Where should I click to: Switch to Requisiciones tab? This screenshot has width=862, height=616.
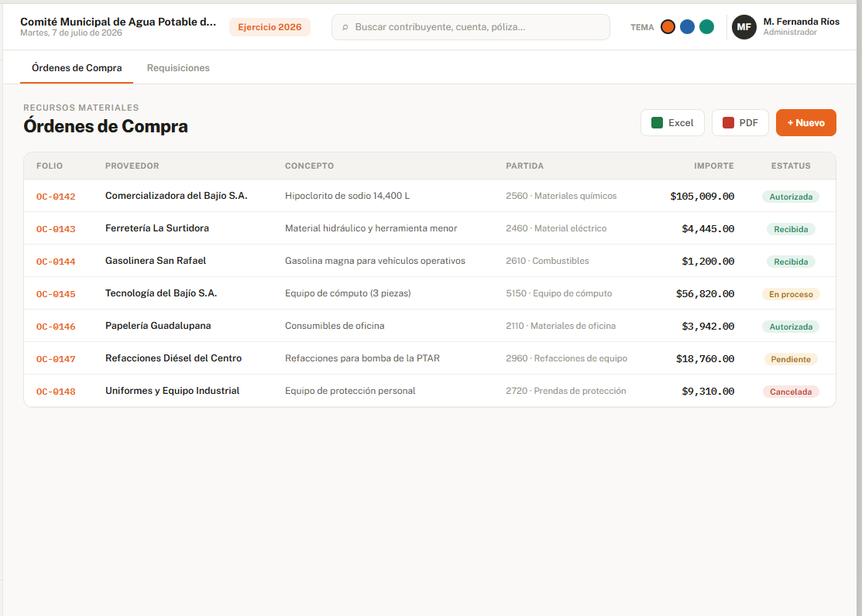(178, 68)
